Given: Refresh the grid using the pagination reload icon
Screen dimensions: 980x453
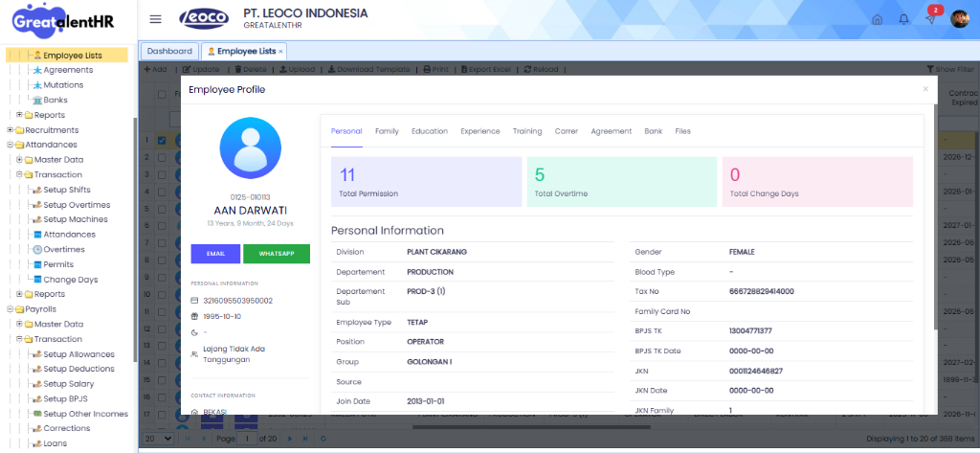Looking at the screenshot, I should pyautogui.click(x=323, y=439).
